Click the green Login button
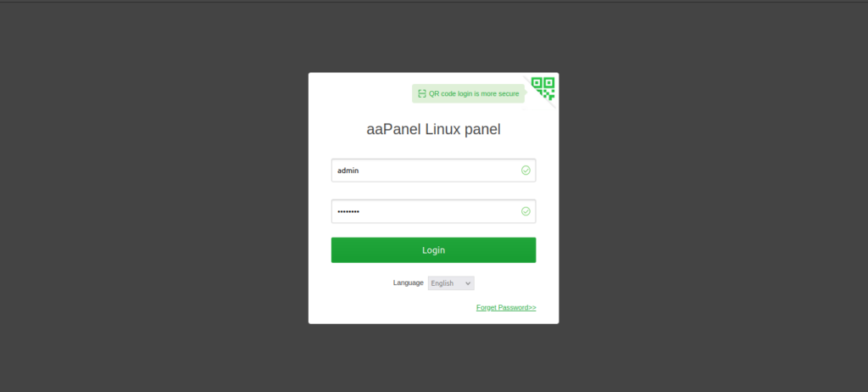 tap(433, 250)
